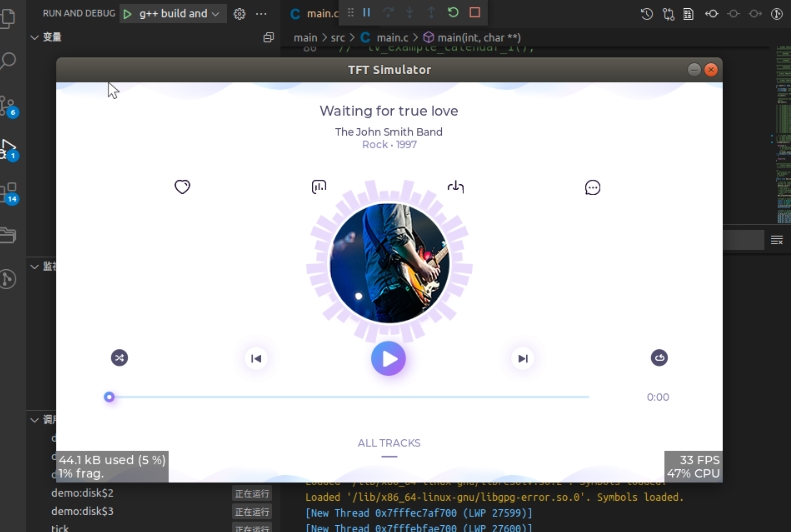The height and width of the screenshot is (532, 791).
Task: Open Run and Debug view in the activity bar
Action: (9, 149)
